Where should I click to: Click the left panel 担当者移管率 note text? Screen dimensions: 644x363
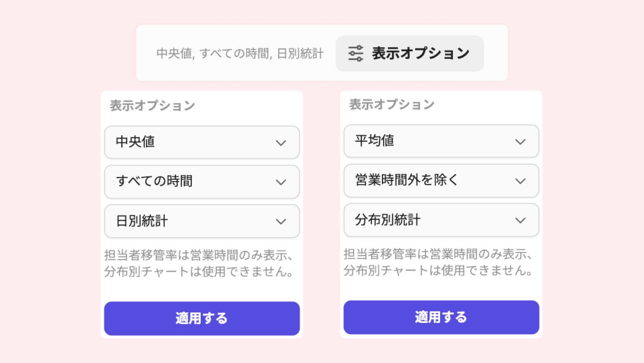click(x=199, y=263)
